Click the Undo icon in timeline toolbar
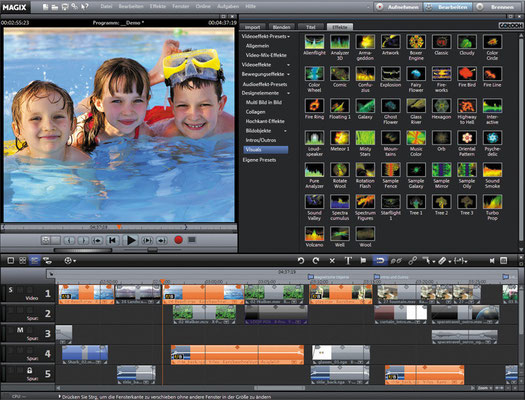The image size is (525, 400). 301,260
